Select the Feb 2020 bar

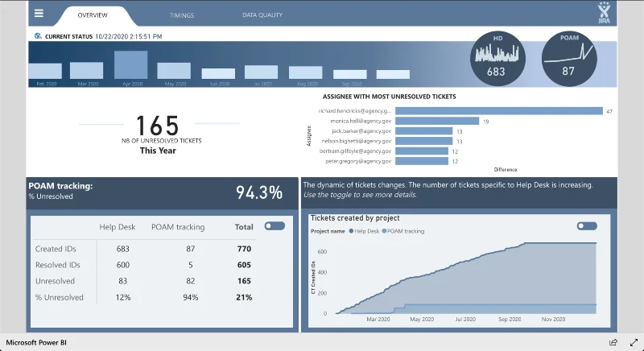coord(45,71)
